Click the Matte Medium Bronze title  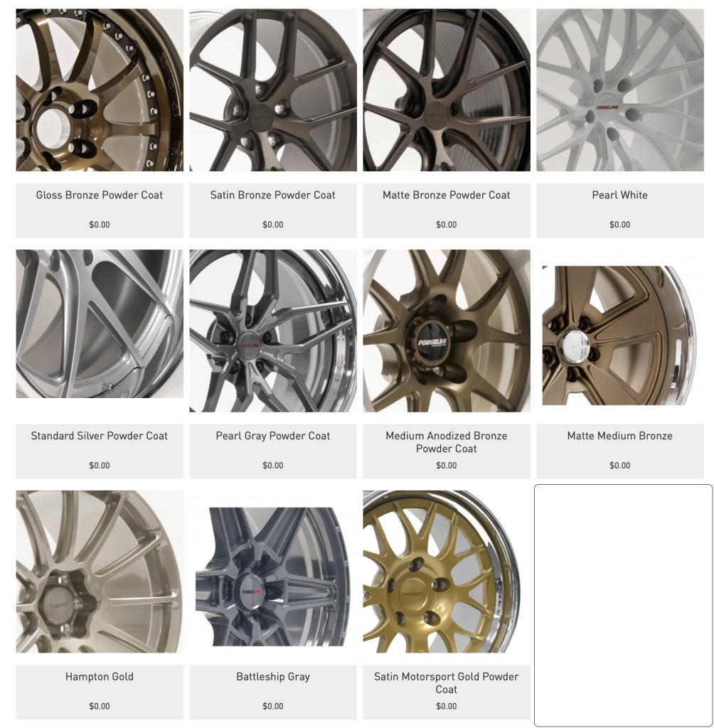[x=619, y=436]
